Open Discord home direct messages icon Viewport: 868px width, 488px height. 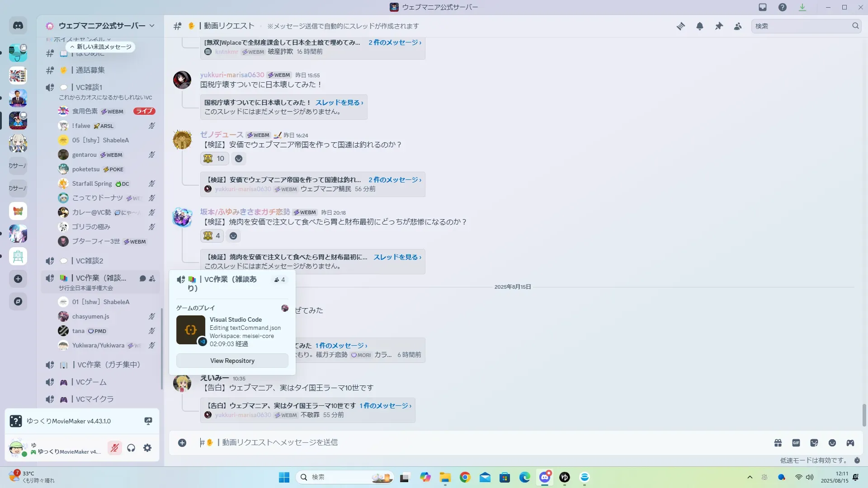click(18, 26)
